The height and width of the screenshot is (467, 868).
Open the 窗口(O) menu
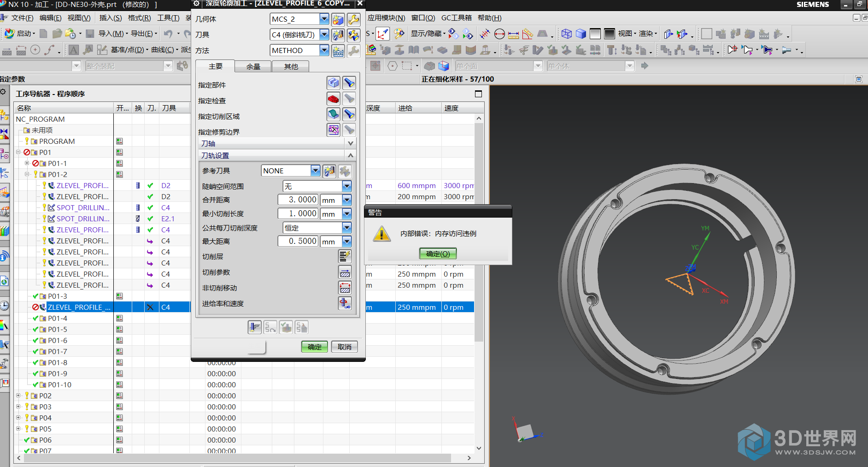(x=423, y=18)
